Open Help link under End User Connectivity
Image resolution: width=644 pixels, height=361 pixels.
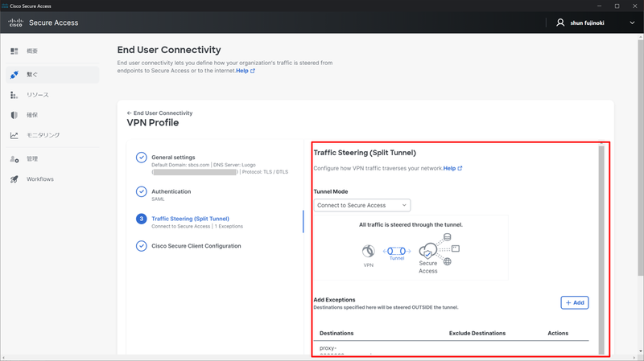246,71
